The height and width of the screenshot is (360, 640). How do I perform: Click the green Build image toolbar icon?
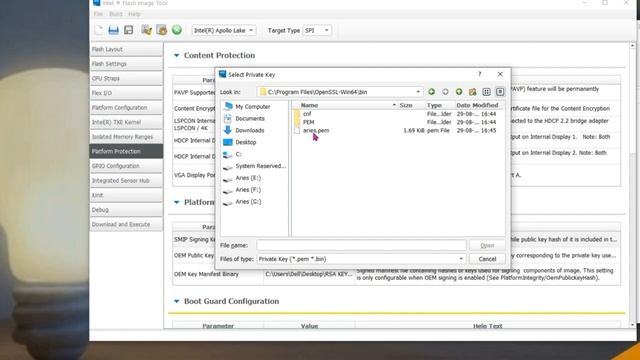tap(177, 30)
